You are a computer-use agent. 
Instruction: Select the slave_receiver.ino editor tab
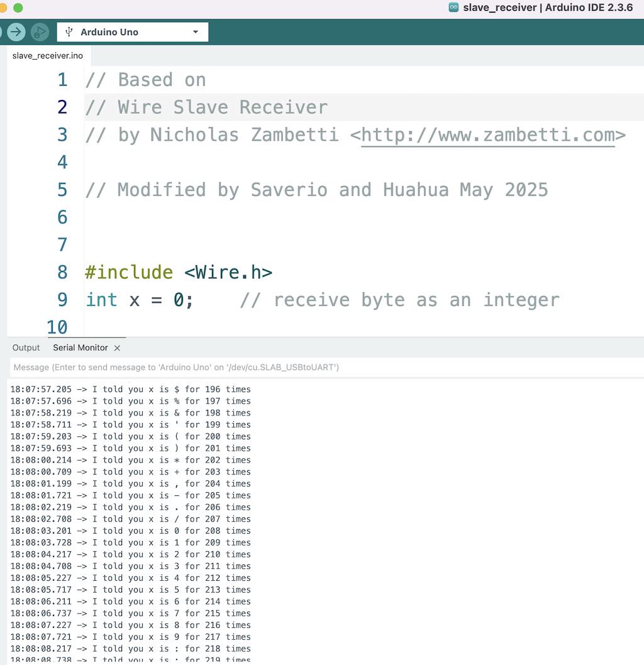[x=48, y=55]
